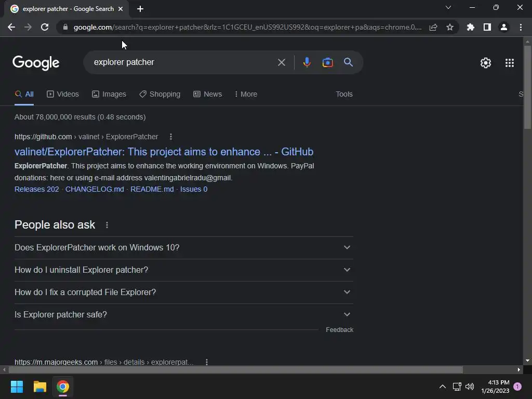Open the tab search chevron in title bar
Viewport: 532px width, 399px height.
point(448,7)
